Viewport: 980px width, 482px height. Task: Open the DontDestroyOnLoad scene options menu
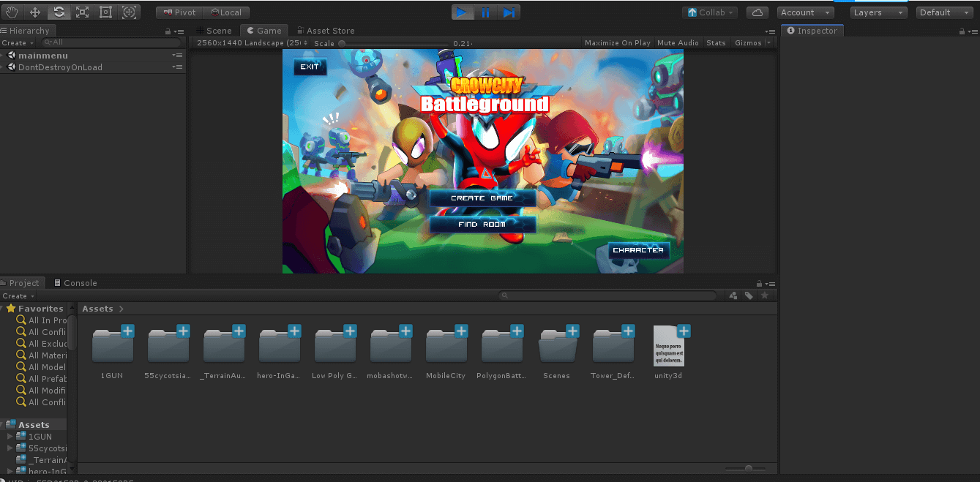click(x=177, y=67)
